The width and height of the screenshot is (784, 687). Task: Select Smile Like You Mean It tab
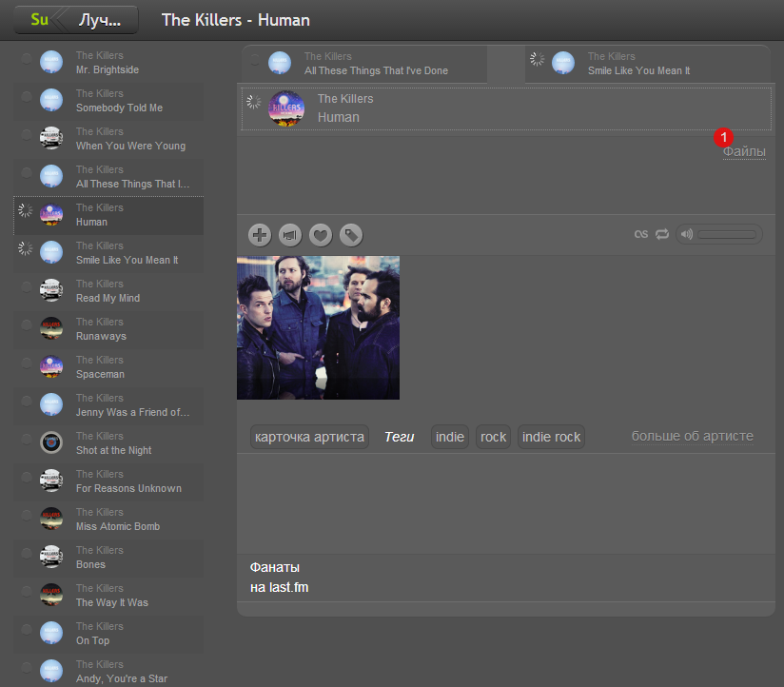coord(648,64)
